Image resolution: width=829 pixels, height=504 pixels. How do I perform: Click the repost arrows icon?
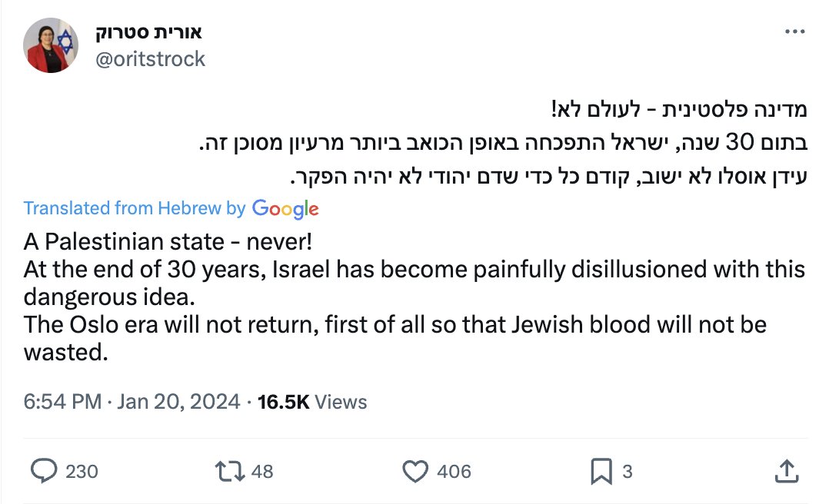(x=229, y=471)
